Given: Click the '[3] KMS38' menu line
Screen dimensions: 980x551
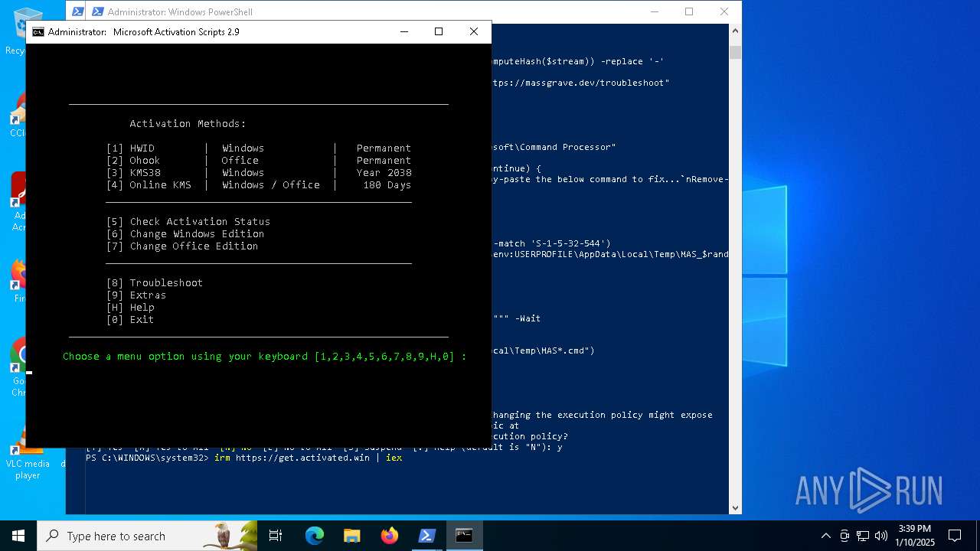Looking at the screenshot, I should [259, 172].
